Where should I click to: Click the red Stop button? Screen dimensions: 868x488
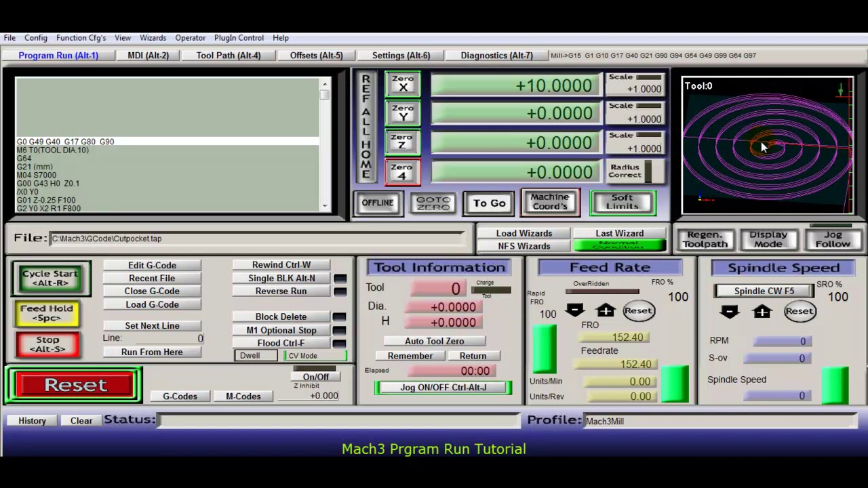pos(47,344)
